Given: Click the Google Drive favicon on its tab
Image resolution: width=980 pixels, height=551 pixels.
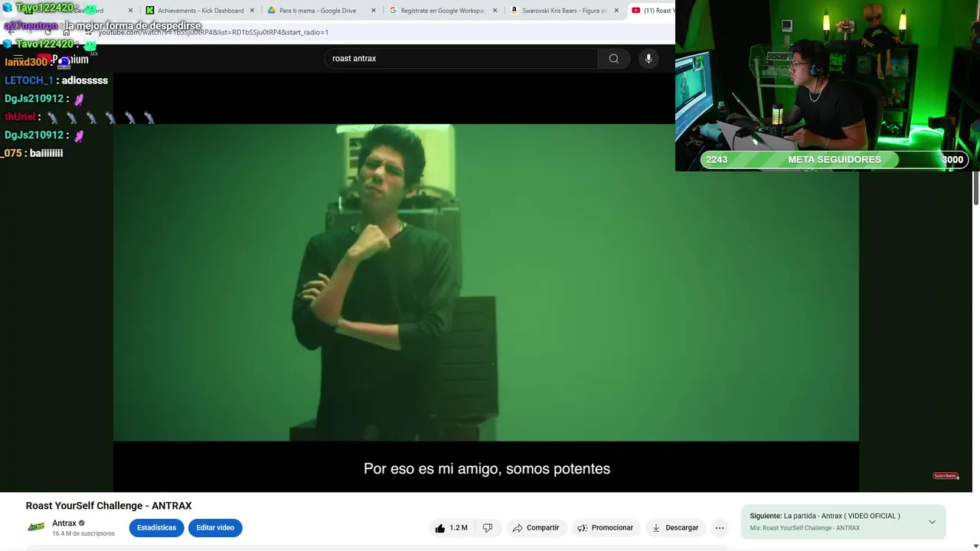Looking at the screenshot, I should [x=272, y=11].
